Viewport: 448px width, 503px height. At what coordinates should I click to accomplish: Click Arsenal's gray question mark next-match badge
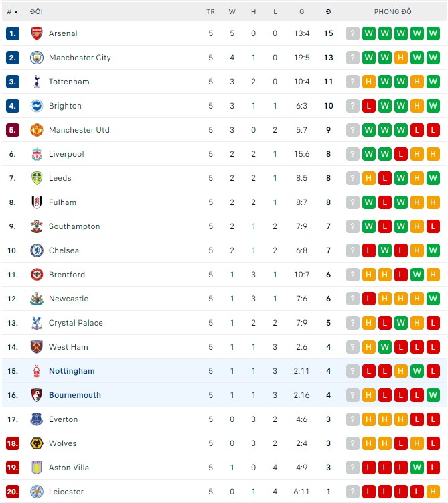[x=353, y=33]
